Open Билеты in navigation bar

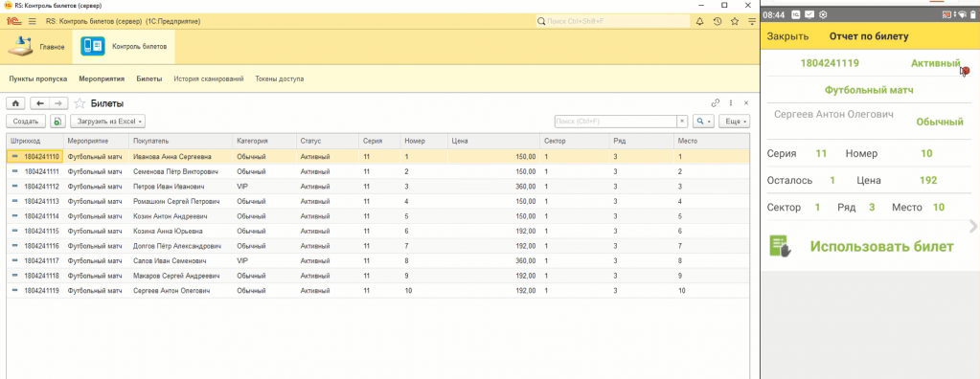coord(149,79)
